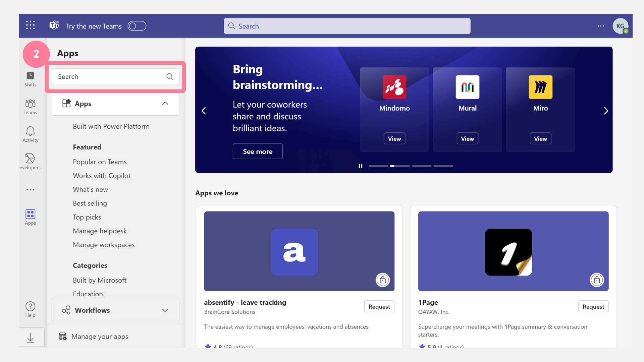
Task: Click the Mindomo app icon
Action: pyautogui.click(x=394, y=87)
